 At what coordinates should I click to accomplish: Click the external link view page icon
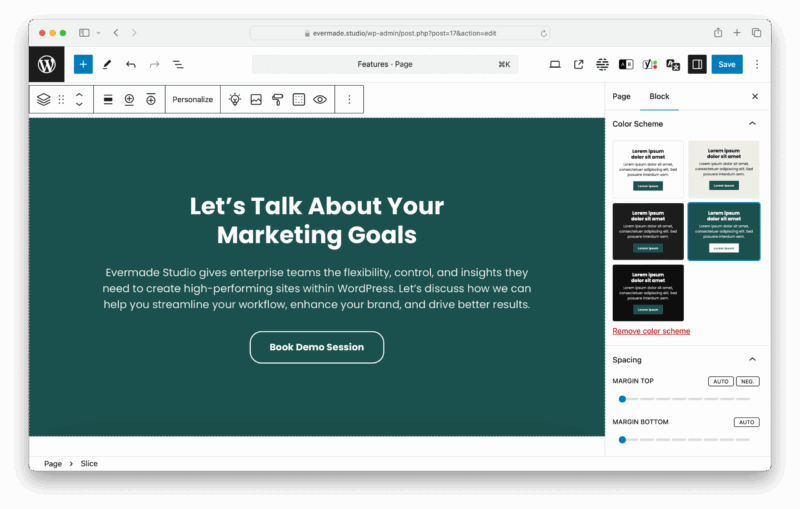pos(579,64)
